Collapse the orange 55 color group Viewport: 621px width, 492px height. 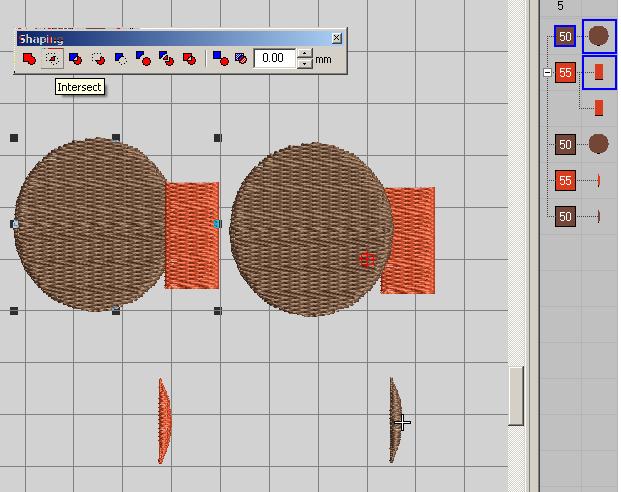tap(547, 73)
